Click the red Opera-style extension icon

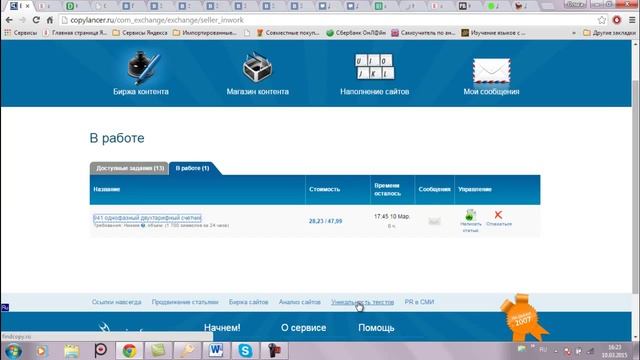617,20
